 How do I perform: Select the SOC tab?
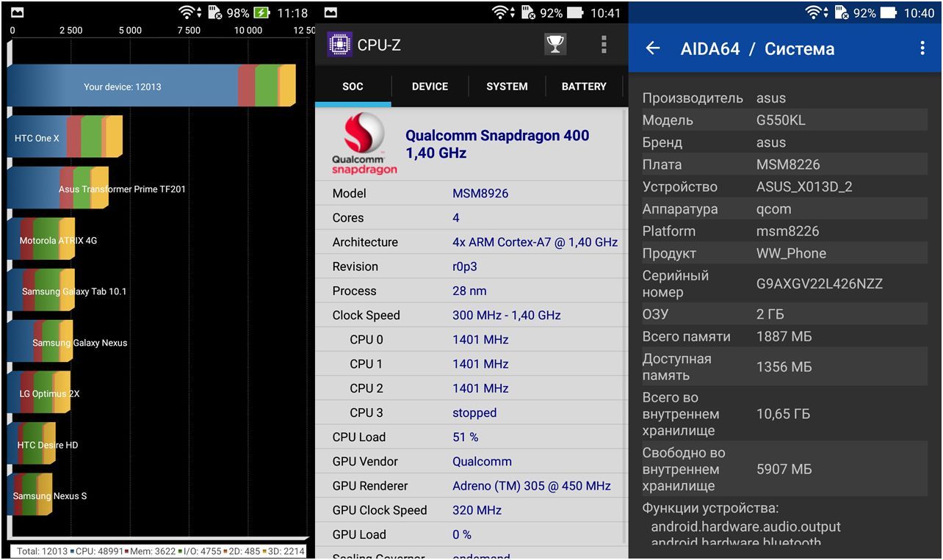pos(353,87)
